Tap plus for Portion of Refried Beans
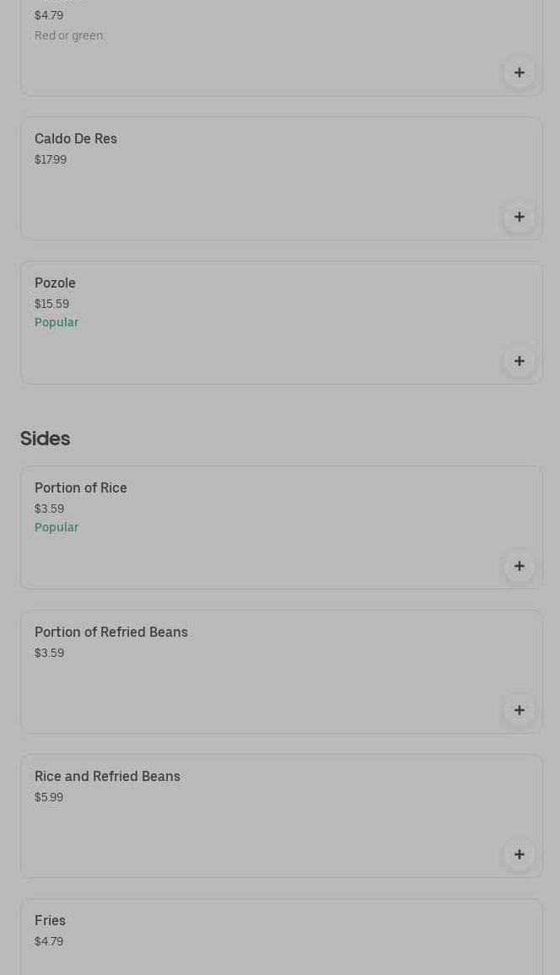Viewport: 560px width, 975px height. click(519, 710)
